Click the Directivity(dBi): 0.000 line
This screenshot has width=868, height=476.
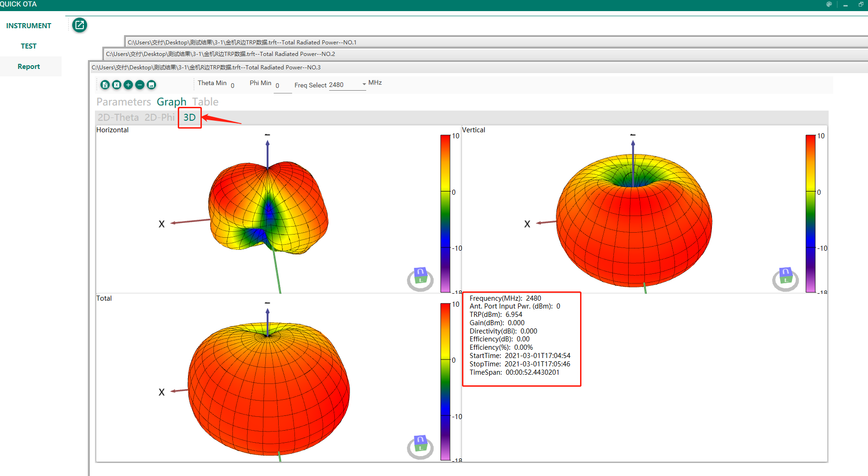tap(503, 331)
